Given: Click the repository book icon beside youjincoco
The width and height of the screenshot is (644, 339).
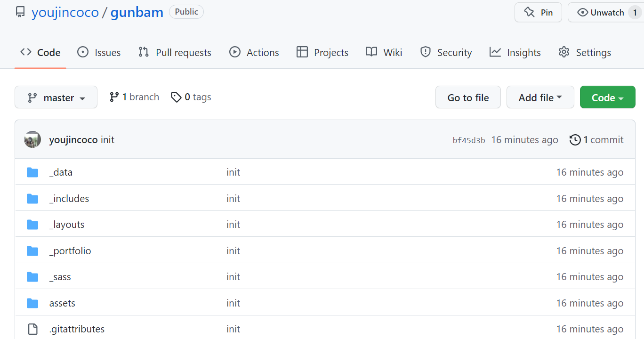Looking at the screenshot, I should tap(20, 12).
